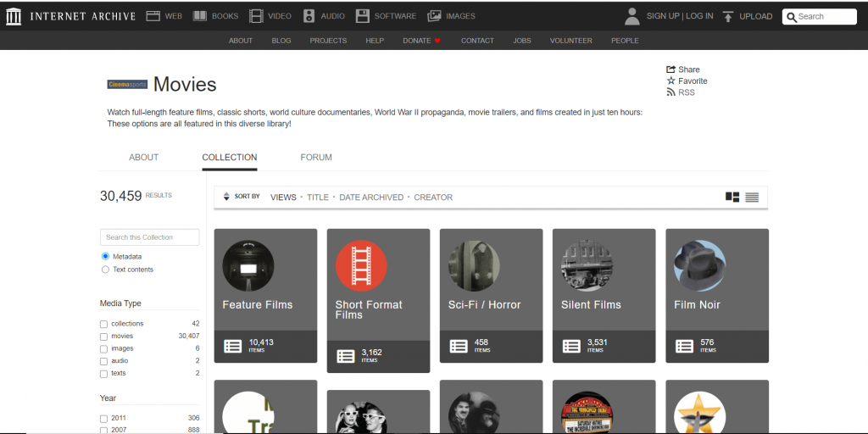868x434 pixels.
Task: Click list icon on Short Format Films card
Action: [x=346, y=357]
